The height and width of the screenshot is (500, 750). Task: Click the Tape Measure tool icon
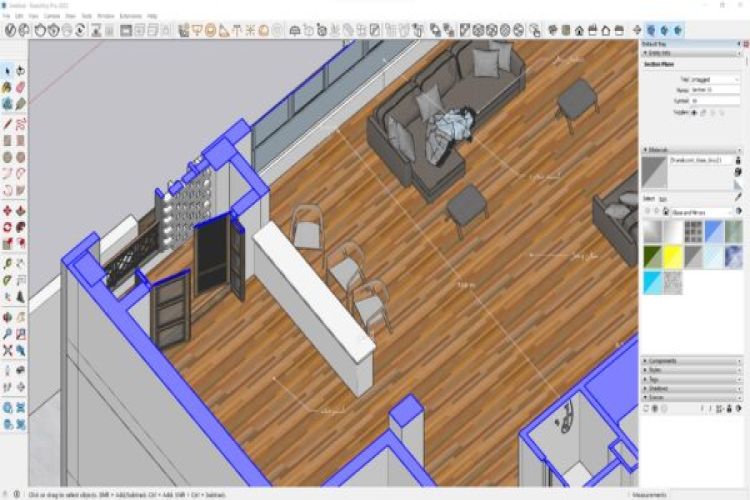pyautogui.click(x=7, y=262)
